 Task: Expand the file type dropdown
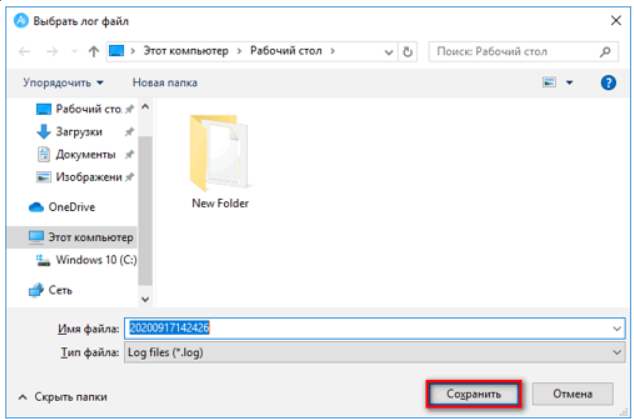(x=615, y=352)
